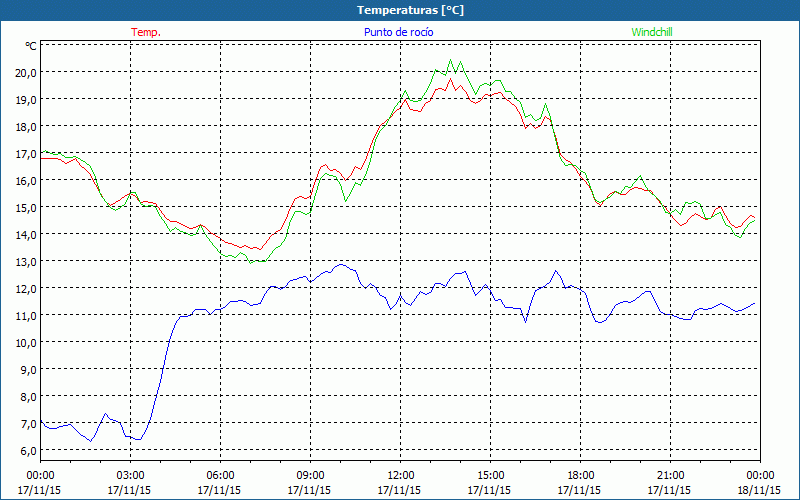Select the red 'Temp.' legend label
The image size is (800, 500).
146,32
